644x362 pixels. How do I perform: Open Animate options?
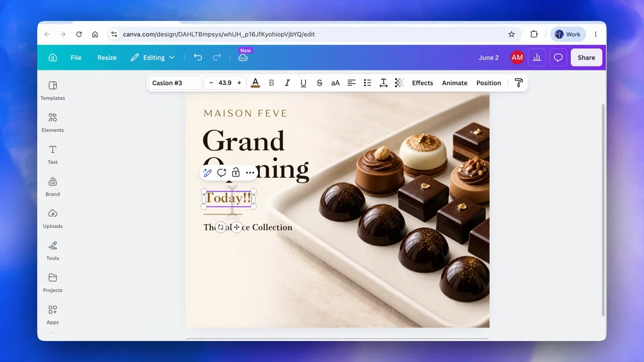455,83
